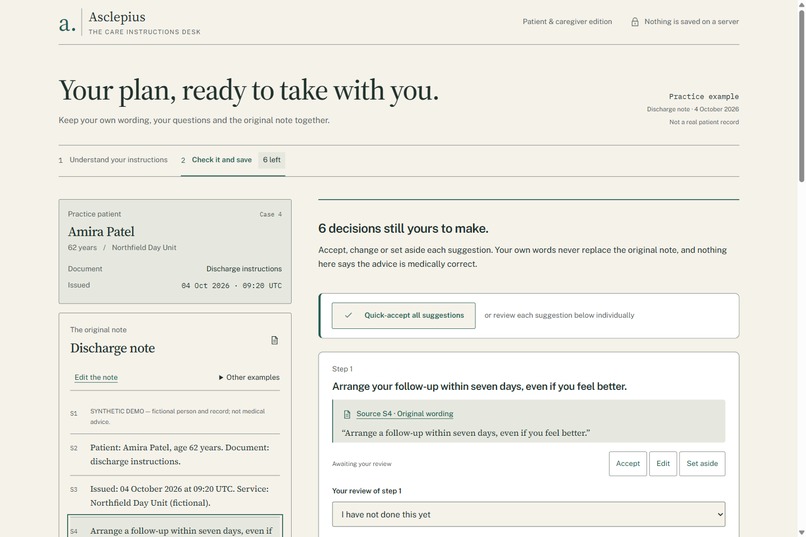Click the page vertical scrollbar thumb
The height and width of the screenshot is (537, 806).
tap(801, 96)
